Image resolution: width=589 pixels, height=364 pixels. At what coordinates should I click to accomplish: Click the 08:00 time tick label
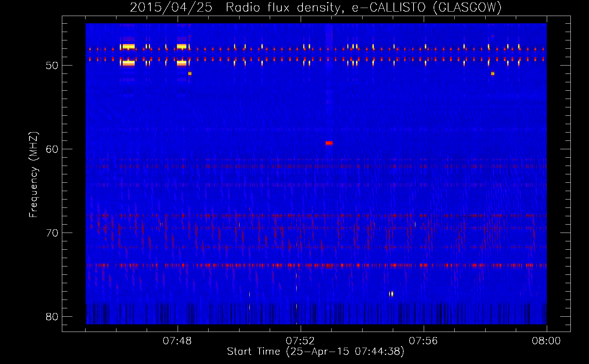point(546,341)
